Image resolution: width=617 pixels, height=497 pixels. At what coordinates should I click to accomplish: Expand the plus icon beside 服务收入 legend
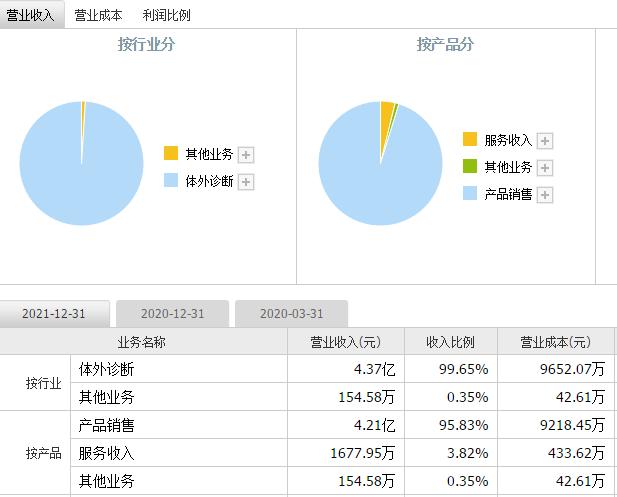pyautogui.click(x=545, y=141)
